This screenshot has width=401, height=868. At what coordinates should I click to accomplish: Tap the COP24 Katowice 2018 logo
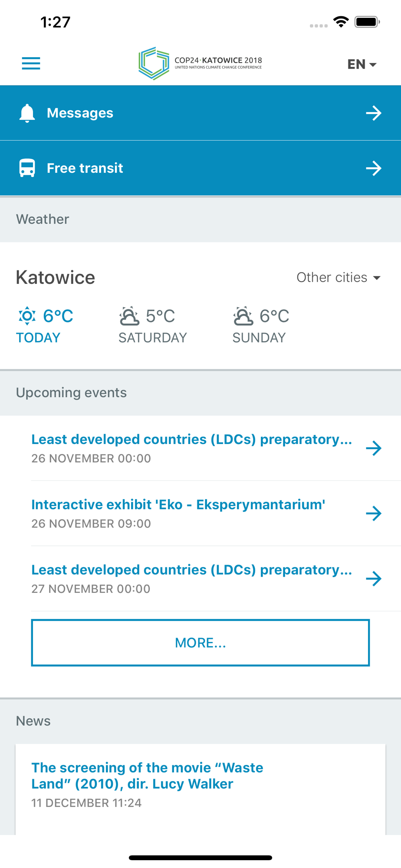pyautogui.click(x=200, y=63)
